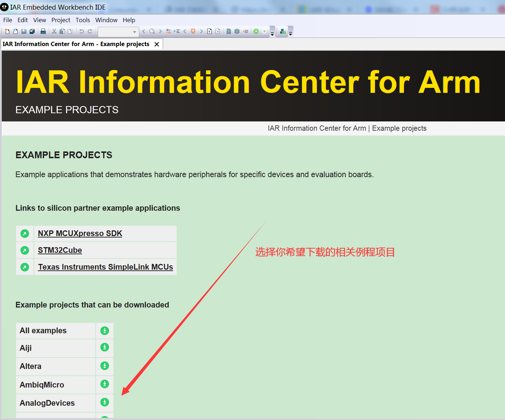Open the STM32Cube link
This screenshot has width=505, height=420.
point(60,250)
